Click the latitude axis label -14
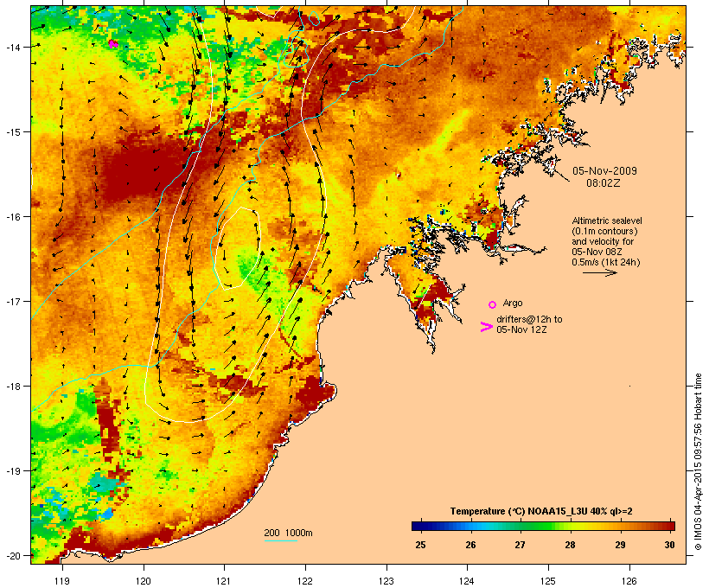The height and width of the screenshot is (588, 709). 13,47
